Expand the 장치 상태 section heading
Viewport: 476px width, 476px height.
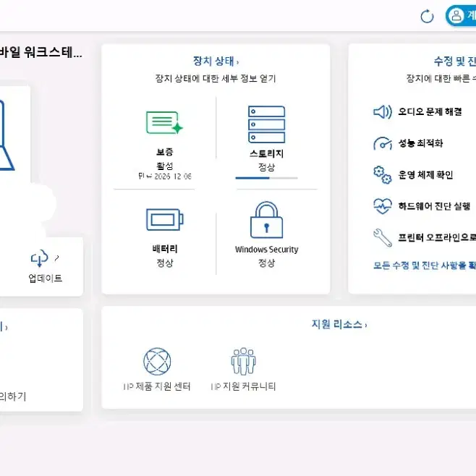pos(216,61)
